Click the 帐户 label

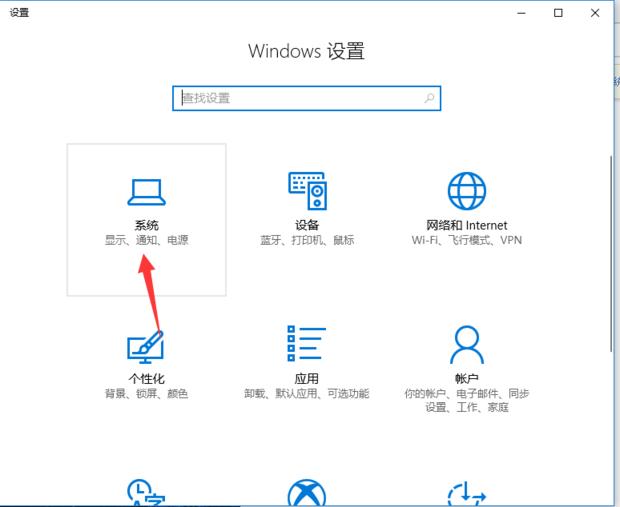pos(467,379)
